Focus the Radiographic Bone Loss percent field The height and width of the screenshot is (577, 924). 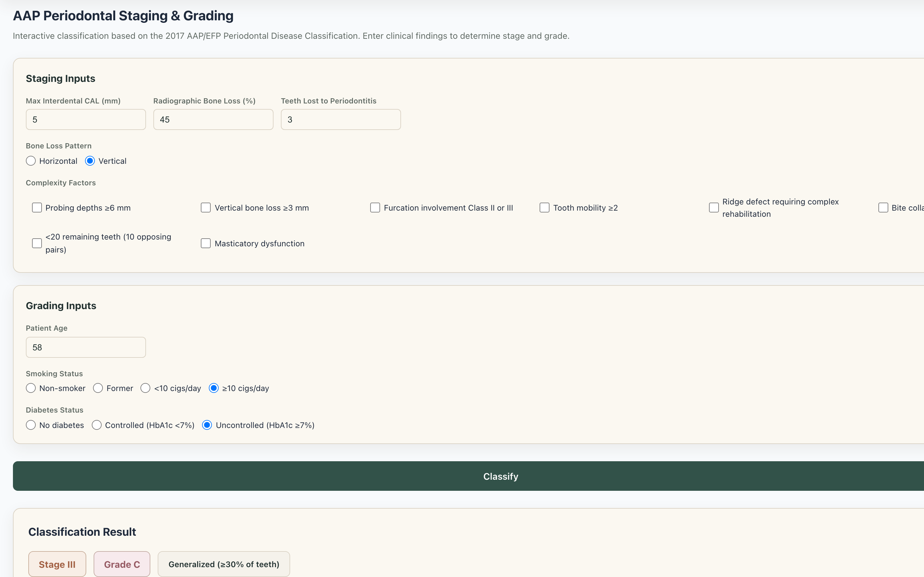(x=213, y=119)
